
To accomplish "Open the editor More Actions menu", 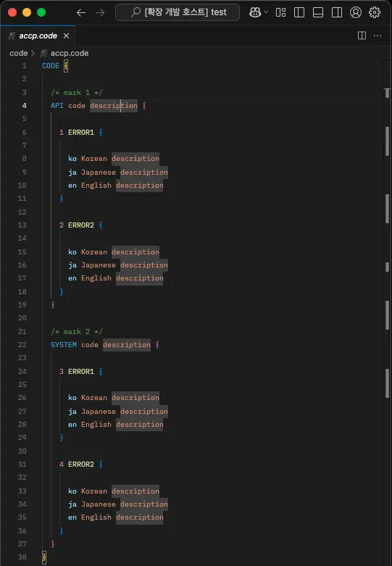I will (x=378, y=36).
